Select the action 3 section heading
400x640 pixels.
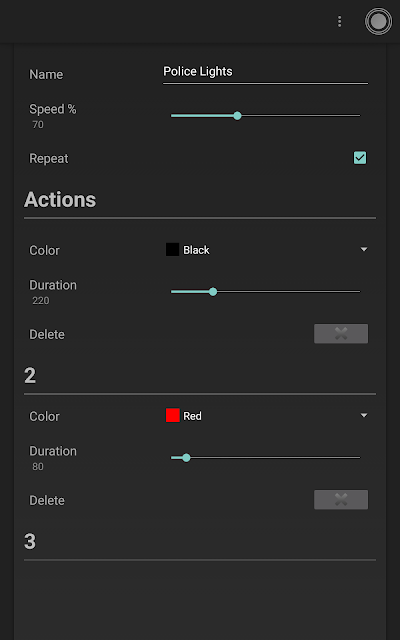[x=30, y=542]
